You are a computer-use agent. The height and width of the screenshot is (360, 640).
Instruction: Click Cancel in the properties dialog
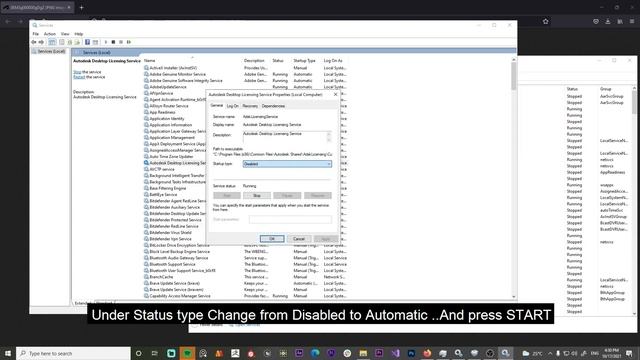[299, 239]
